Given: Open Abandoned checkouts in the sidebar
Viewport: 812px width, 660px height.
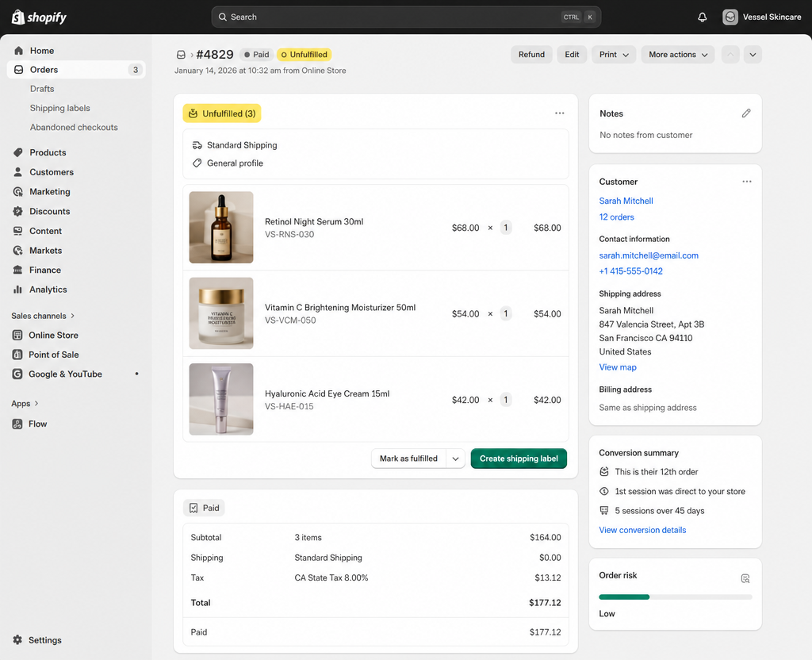Looking at the screenshot, I should tap(74, 127).
